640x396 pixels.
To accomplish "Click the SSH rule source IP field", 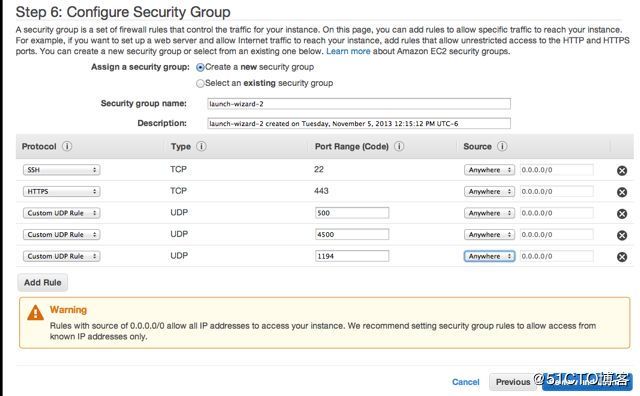I will click(x=557, y=170).
